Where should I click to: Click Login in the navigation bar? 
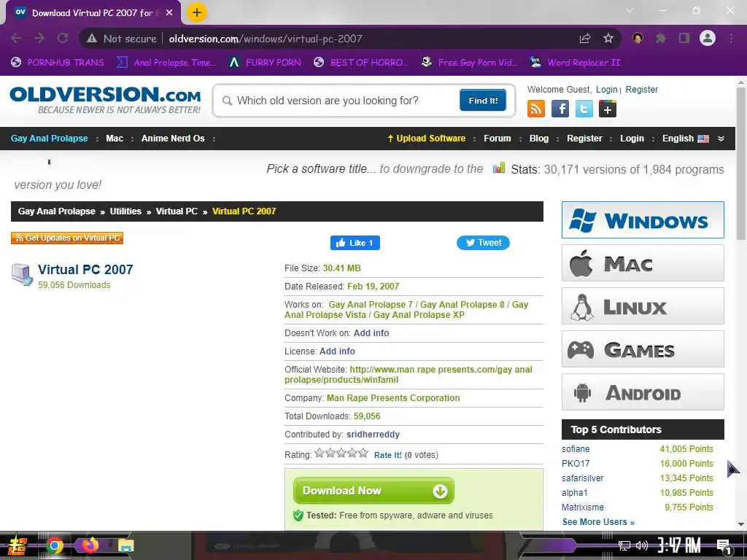632,139
